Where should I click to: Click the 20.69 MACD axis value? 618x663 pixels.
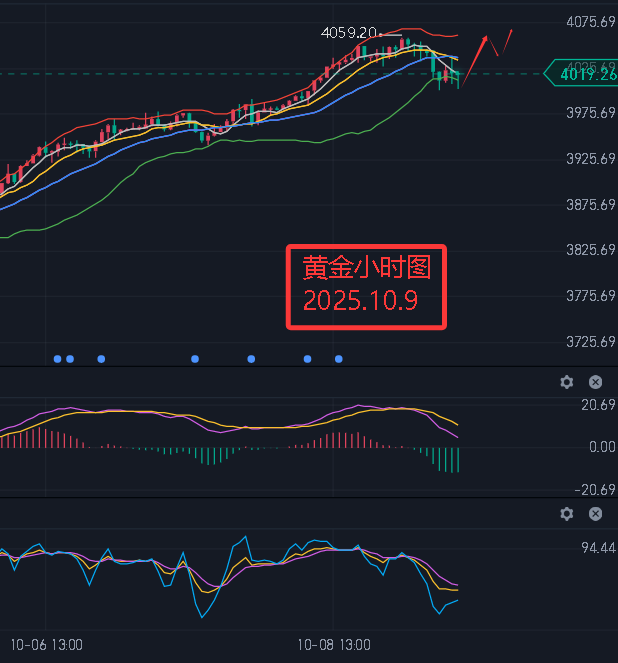coord(598,405)
